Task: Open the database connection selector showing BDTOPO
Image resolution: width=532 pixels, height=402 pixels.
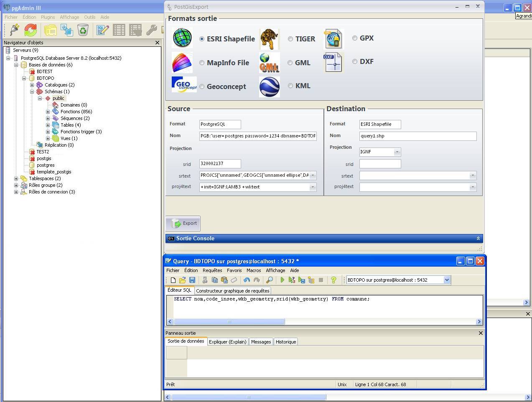Action: click(447, 280)
